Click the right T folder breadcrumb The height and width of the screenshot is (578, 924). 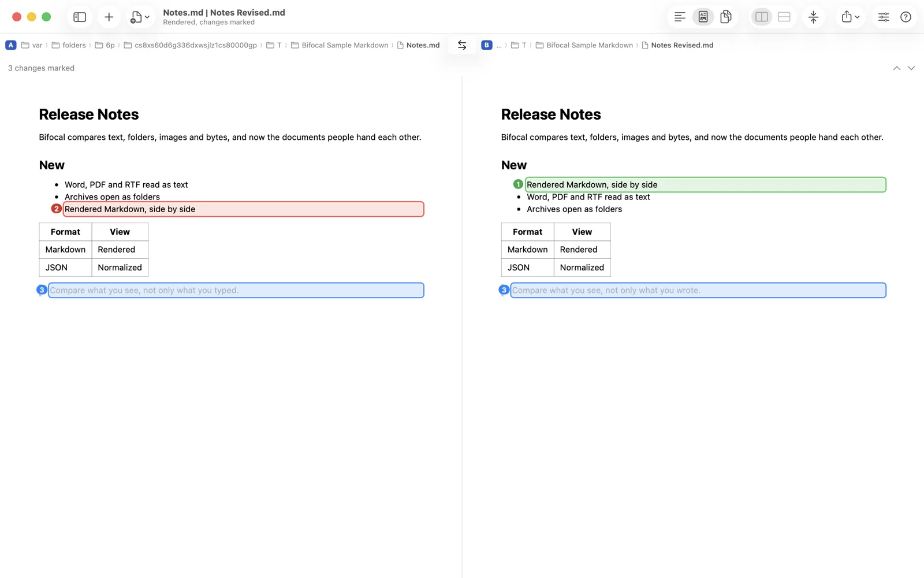(519, 45)
